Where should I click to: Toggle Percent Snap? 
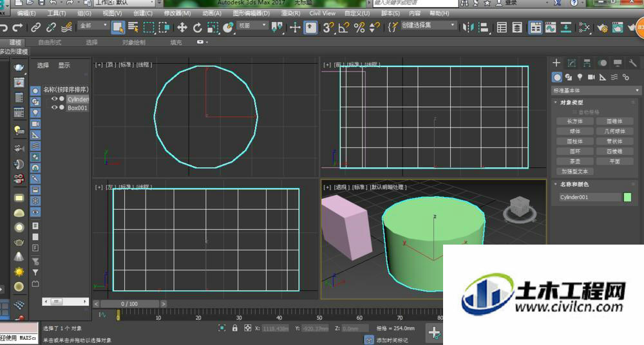pyautogui.click(x=359, y=28)
